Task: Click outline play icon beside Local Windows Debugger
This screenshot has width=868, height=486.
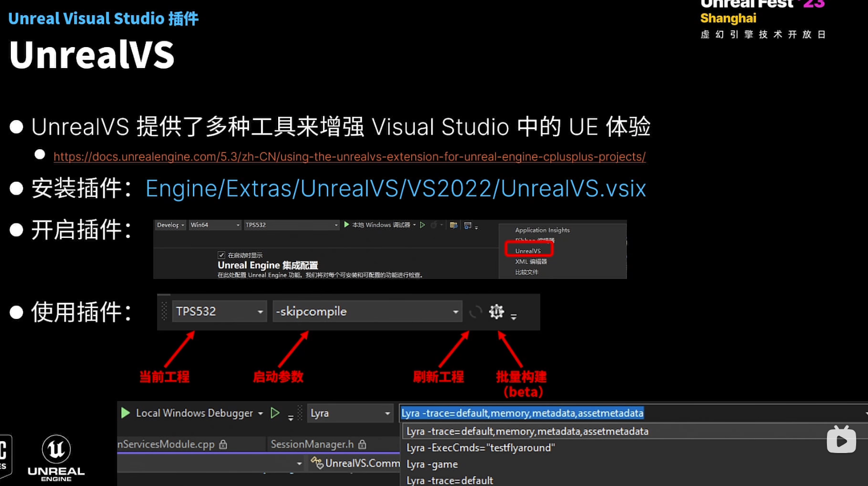Action: coord(275,413)
